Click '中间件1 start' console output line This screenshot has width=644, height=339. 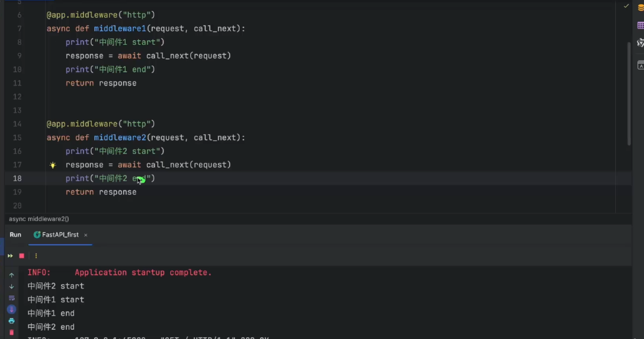(x=56, y=300)
